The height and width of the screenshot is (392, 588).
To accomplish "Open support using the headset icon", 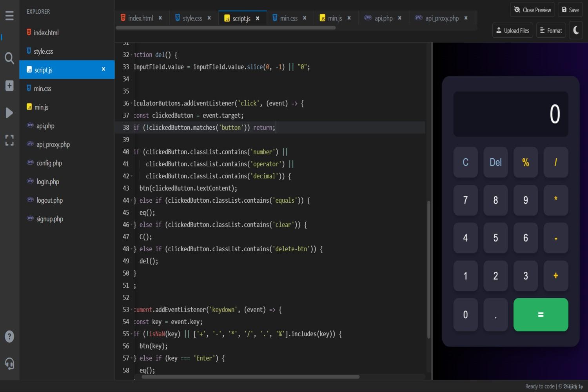I will click(x=9, y=364).
